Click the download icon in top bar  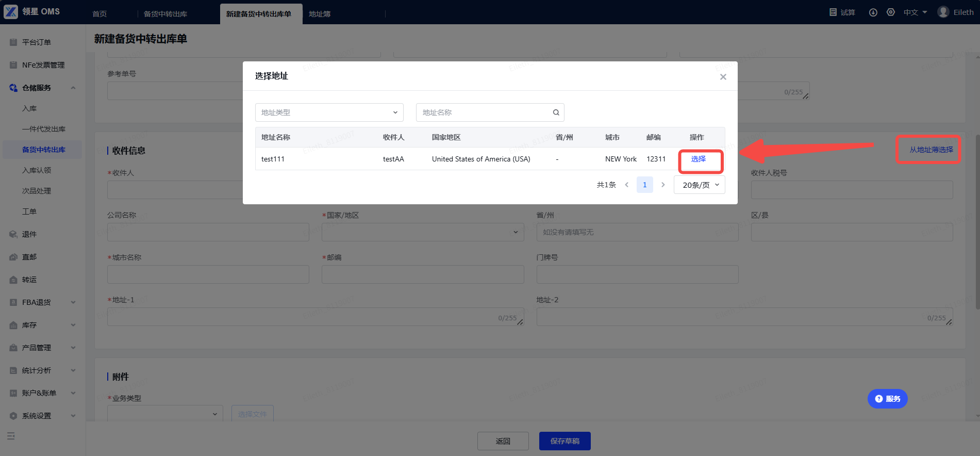pos(873,12)
